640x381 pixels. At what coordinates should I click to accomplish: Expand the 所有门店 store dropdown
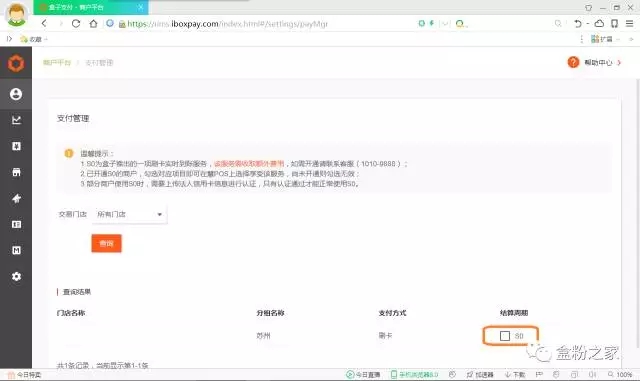129,214
